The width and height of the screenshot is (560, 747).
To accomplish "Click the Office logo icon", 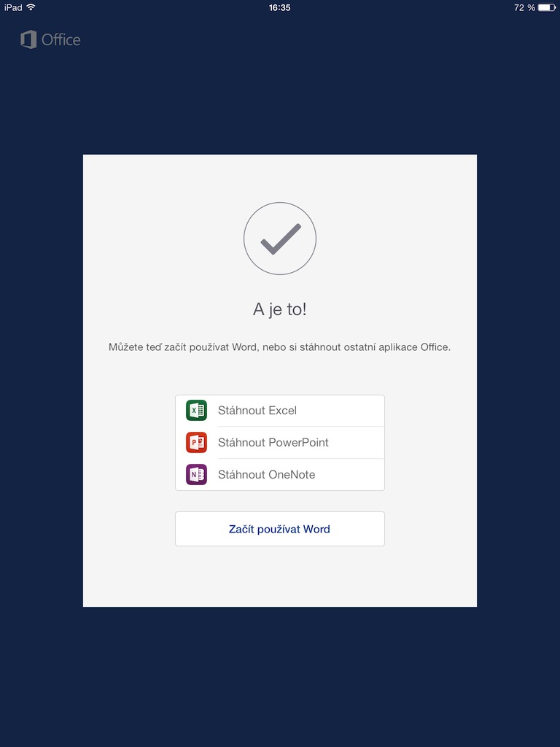I will pyautogui.click(x=28, y=39).
